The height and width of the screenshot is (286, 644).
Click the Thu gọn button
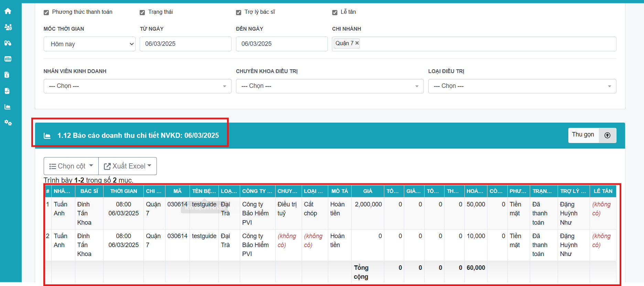592,135
